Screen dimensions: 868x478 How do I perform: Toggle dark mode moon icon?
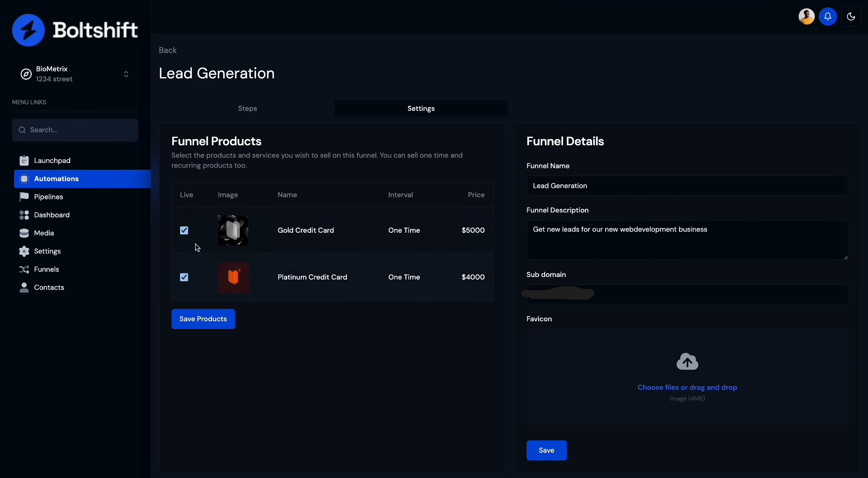(x=851, y=17)
